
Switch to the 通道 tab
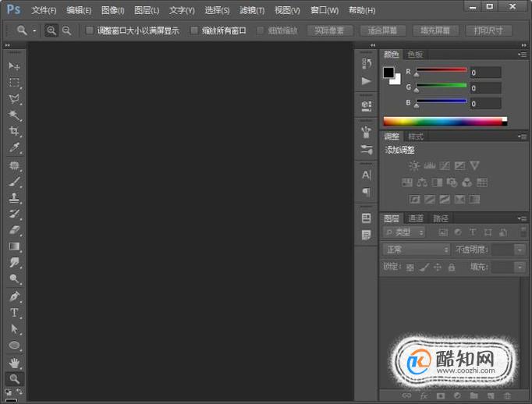click(416, 218)
